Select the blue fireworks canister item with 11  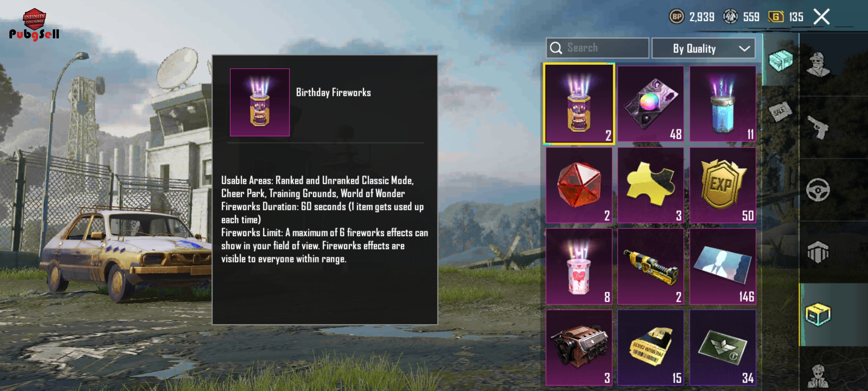click(x=723, y=104)
